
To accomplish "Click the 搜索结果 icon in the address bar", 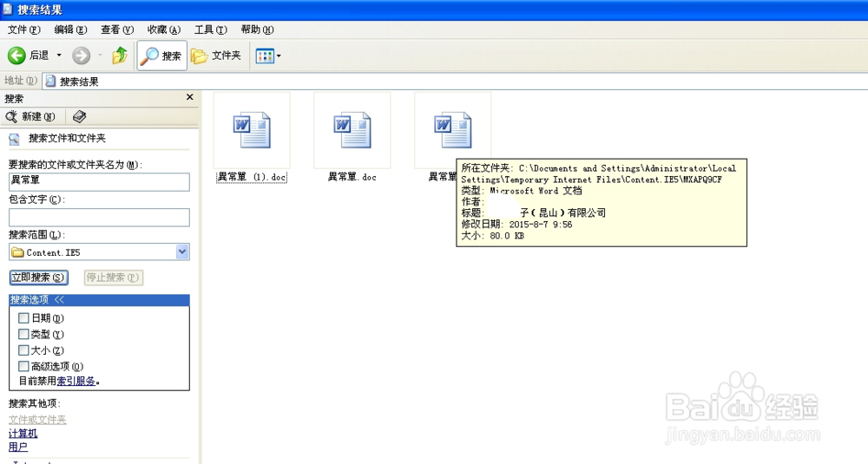I will click(50, 82).
